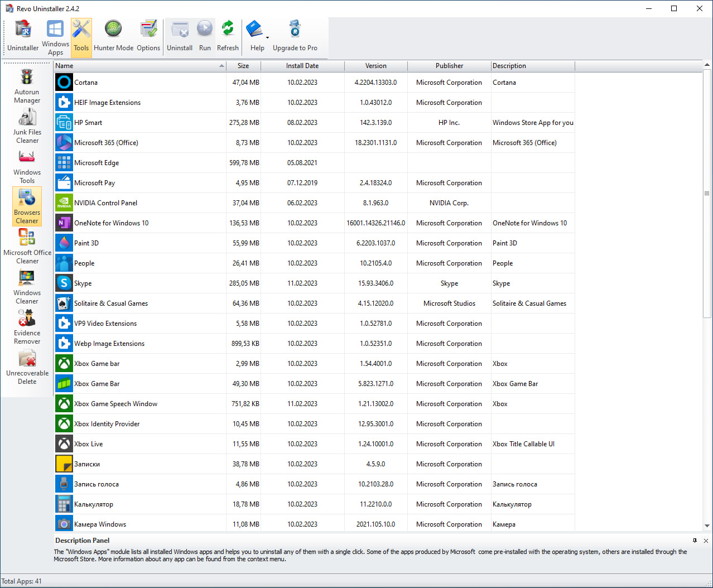The height and width of the screenshot is (588, 713).
Task: Open the Tools section
Action: coord(81,37)
